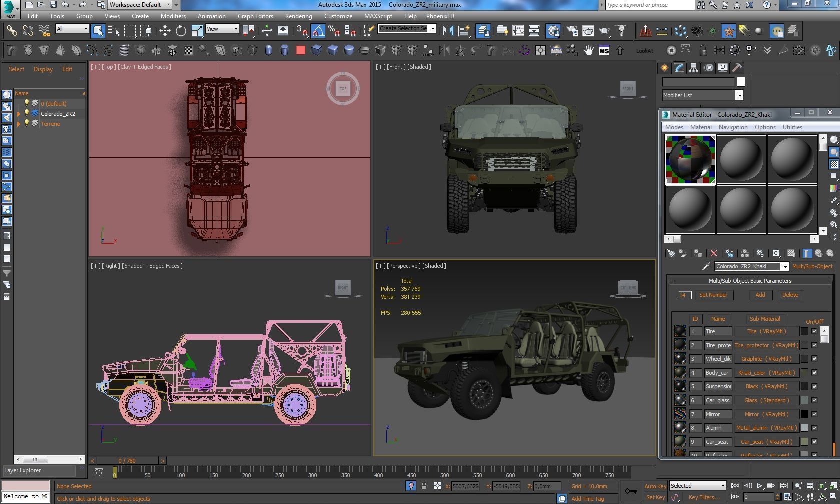Click the Multi/Sub-Object material type button
Screen dimensions: 840x504
tap(812, 266)
